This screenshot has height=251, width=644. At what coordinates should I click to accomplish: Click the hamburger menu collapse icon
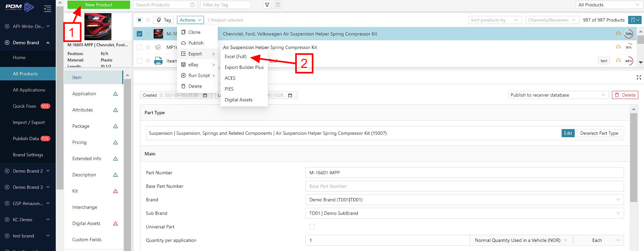(x=48, y=9)
